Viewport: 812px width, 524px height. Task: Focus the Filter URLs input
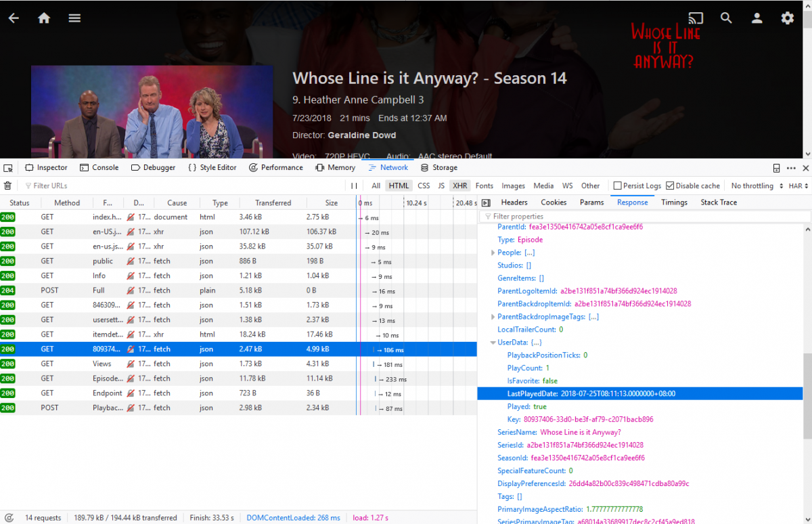183,185
